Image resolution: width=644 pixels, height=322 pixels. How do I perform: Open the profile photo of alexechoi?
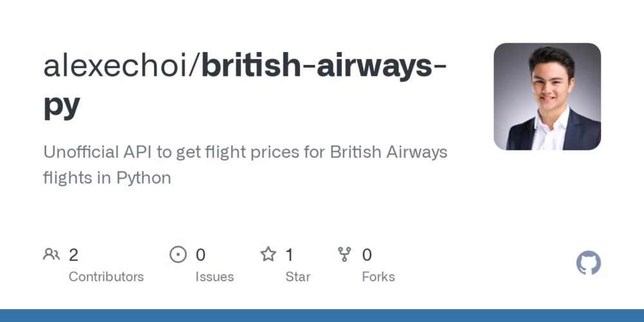547,97
